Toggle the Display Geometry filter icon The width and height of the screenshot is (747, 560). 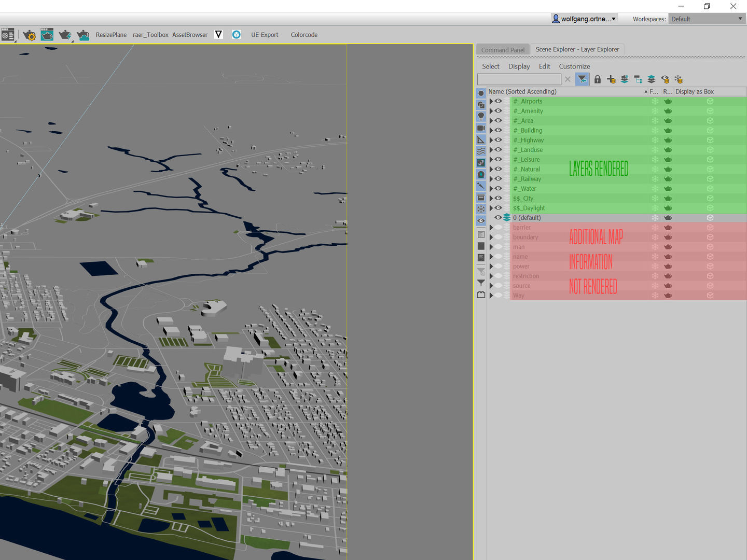pos(481,93)
